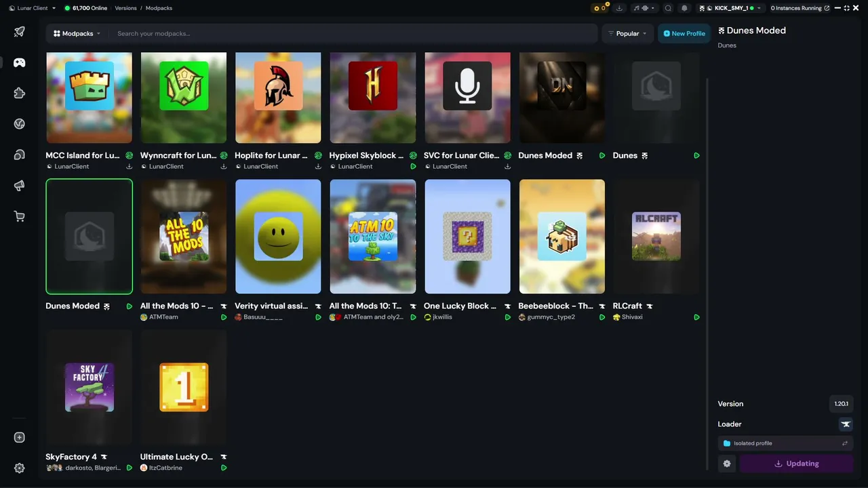Focus the Search your modpacks field
The width and height of the screenshot is (868, 488).
pyautogui.click(x=354, y=33)
